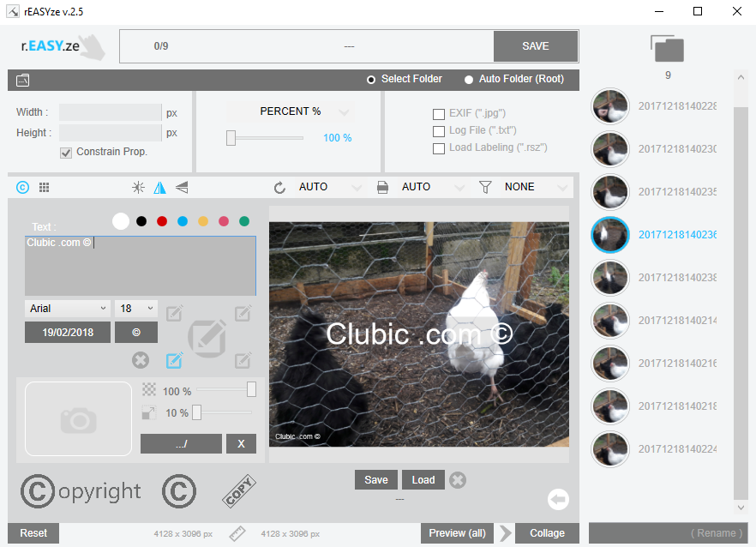756x547 pixels.
Task: Open the printer AUTO dropdown
Action: coord(433,187)
